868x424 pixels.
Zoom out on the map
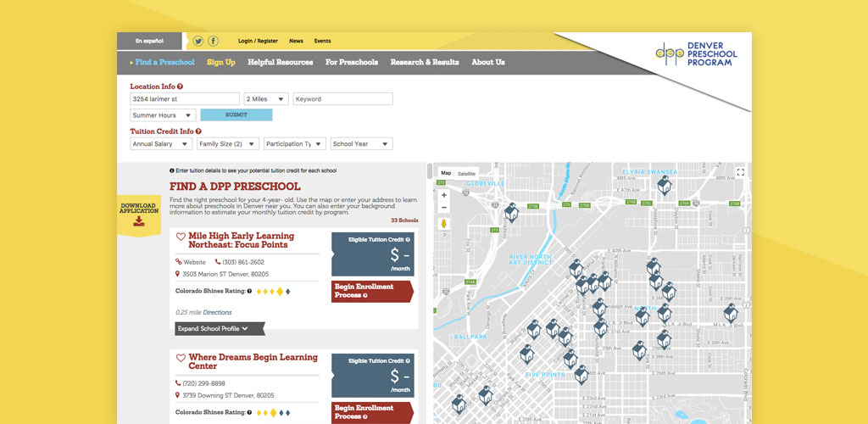point(443,208)
